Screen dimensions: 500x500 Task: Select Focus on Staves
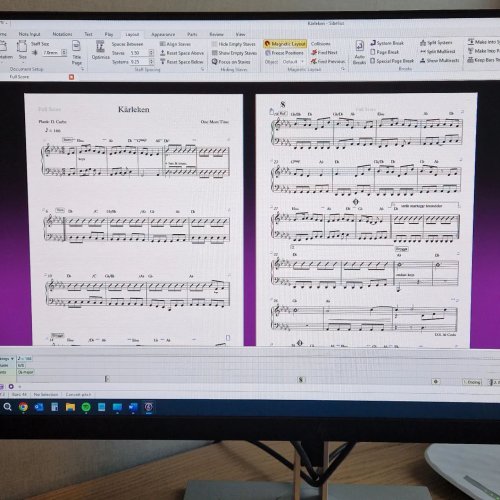[231, 62]
